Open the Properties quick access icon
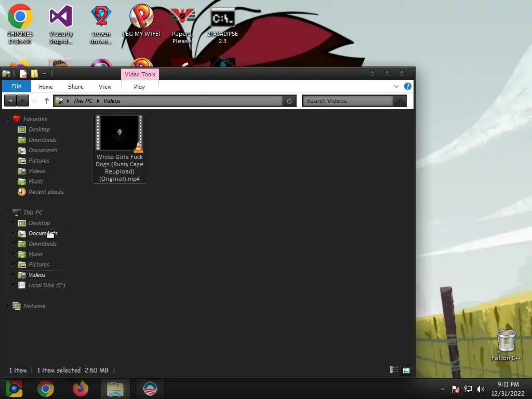532x399 pixels. [23, 74]
